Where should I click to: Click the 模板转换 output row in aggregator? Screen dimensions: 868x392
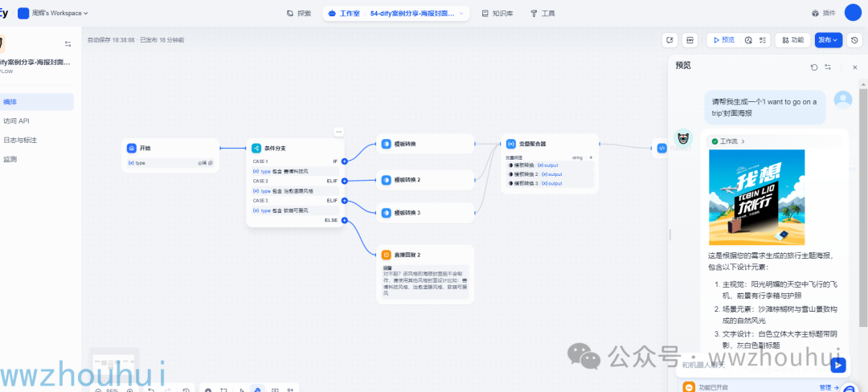pyautogui.click(x=550, y=165)
